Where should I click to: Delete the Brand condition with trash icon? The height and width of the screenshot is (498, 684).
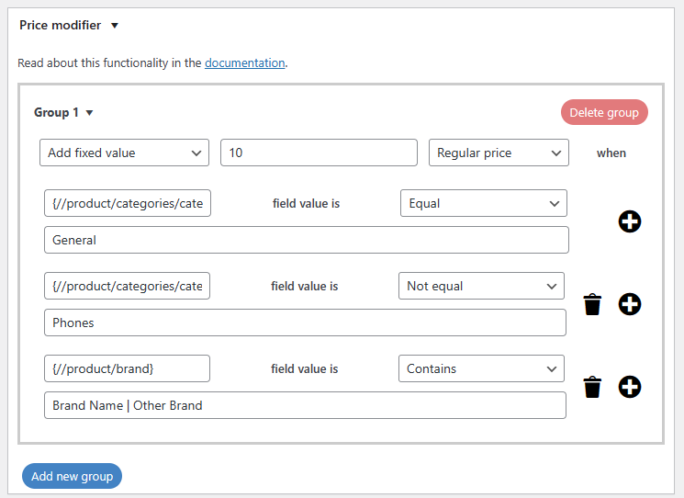coord(593,387)
